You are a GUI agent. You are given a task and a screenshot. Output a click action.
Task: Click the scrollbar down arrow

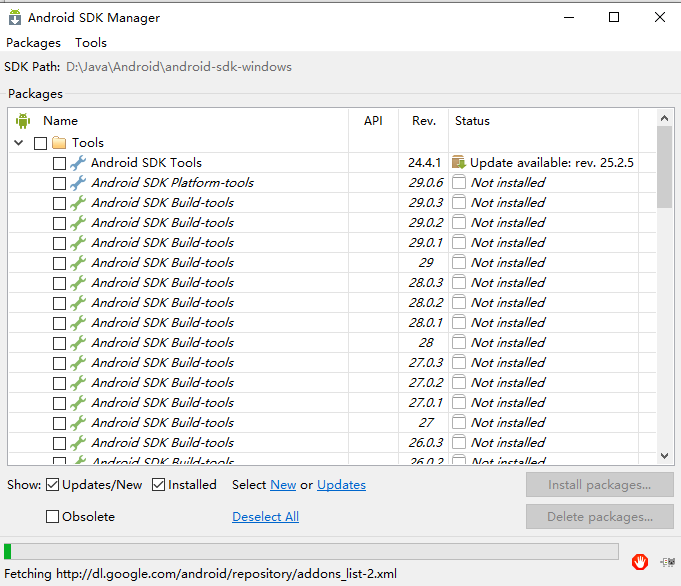coord(664,456)
